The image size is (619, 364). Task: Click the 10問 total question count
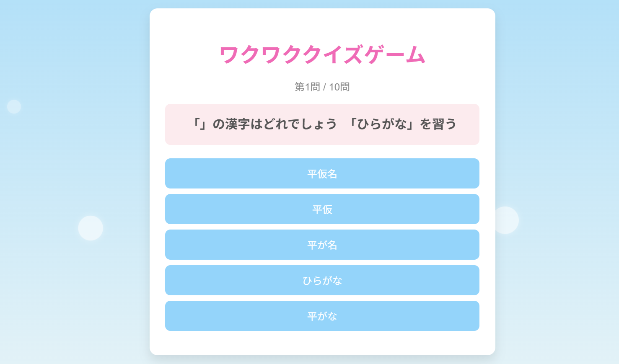click(x=339, y=87)
